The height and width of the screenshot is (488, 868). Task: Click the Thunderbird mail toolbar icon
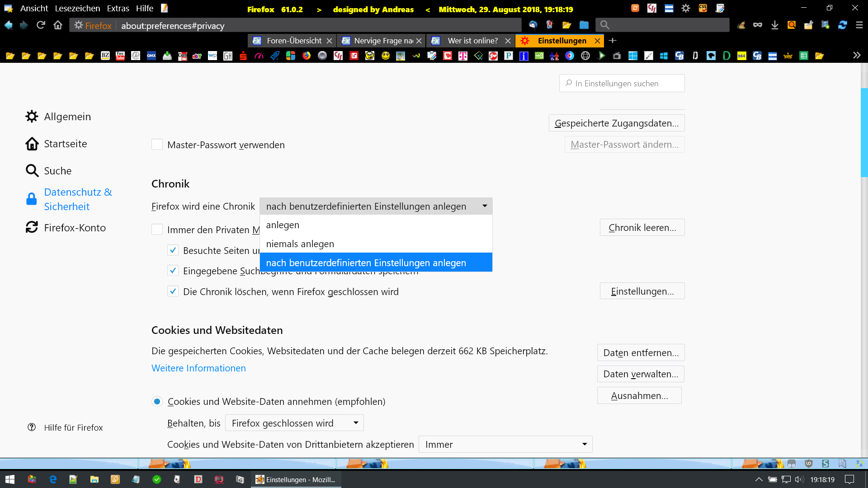[533, 25]
